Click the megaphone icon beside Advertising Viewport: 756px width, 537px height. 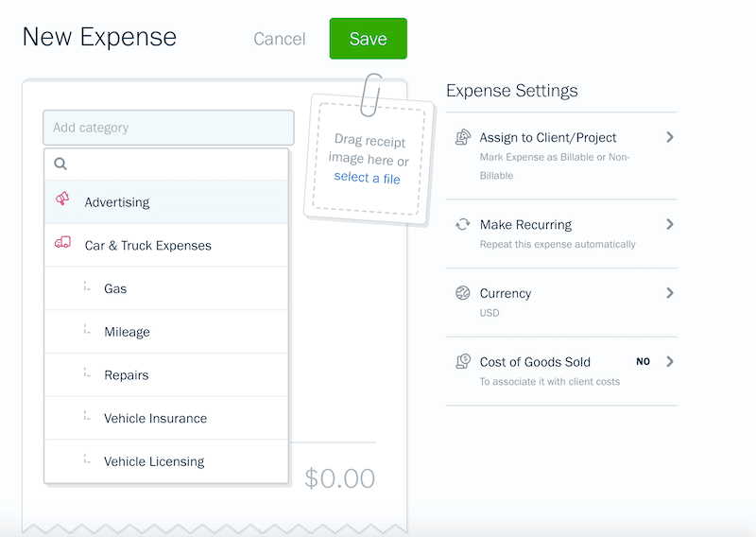click(62, 199)
